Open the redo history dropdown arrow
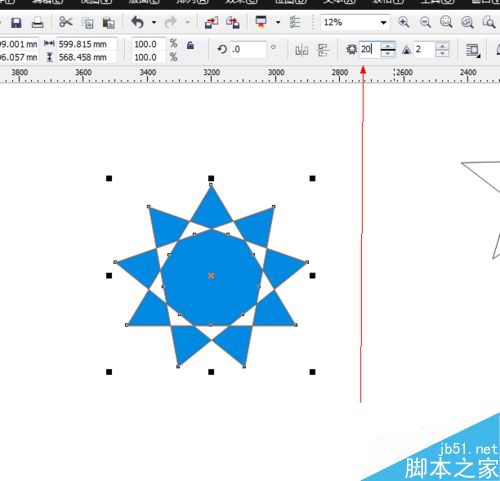 (x=187, y=22)
